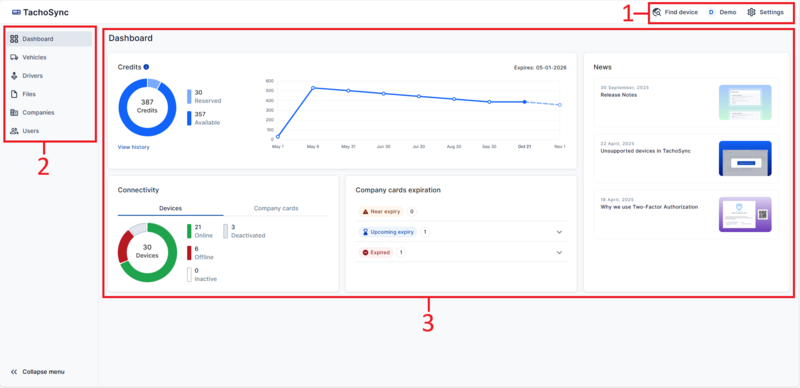Click the Files document icon
Screen dimensions: 800x388
(14, 94)
